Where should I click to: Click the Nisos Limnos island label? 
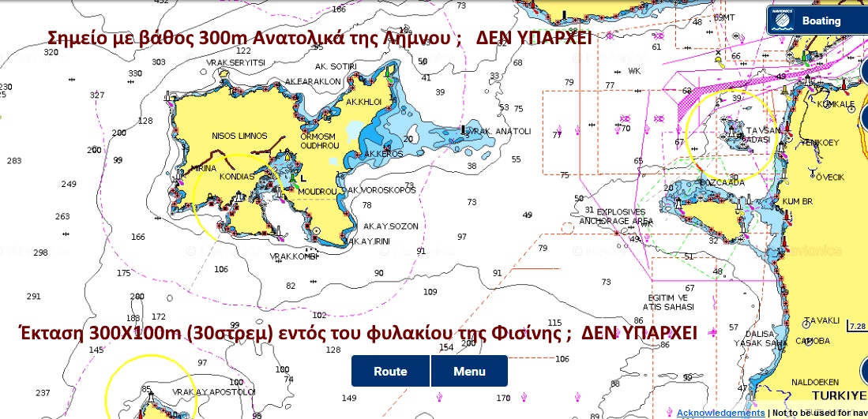click(239, 136)
